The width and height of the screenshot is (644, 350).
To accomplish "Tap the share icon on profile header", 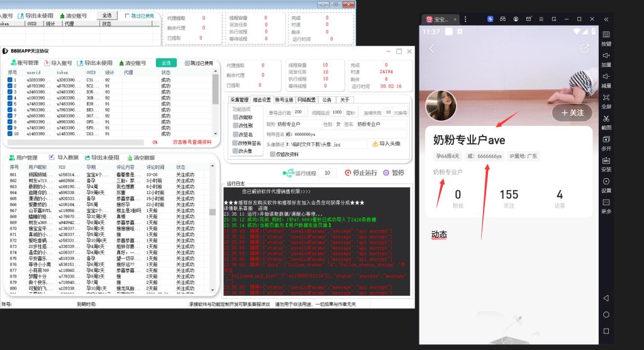I will coord(584,48).
